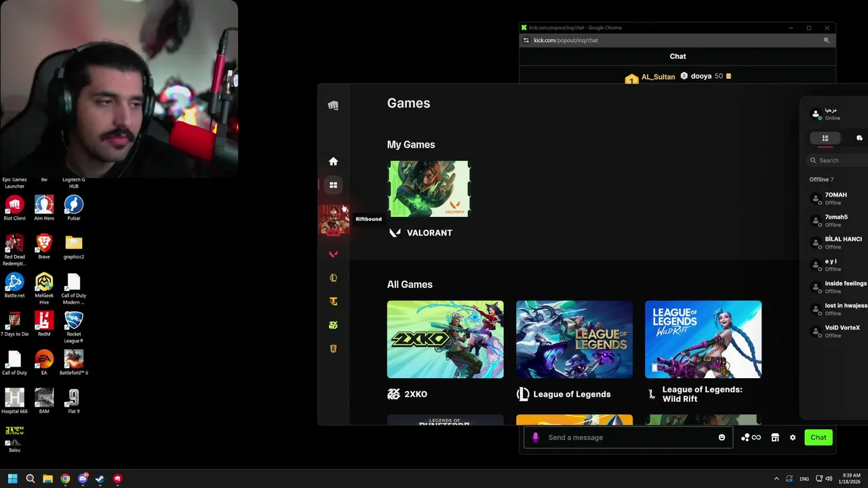Open Brave browser desktop shortcut
This screenshot has height=488, width=868.
pyautogui.click(x=44, y=247)
